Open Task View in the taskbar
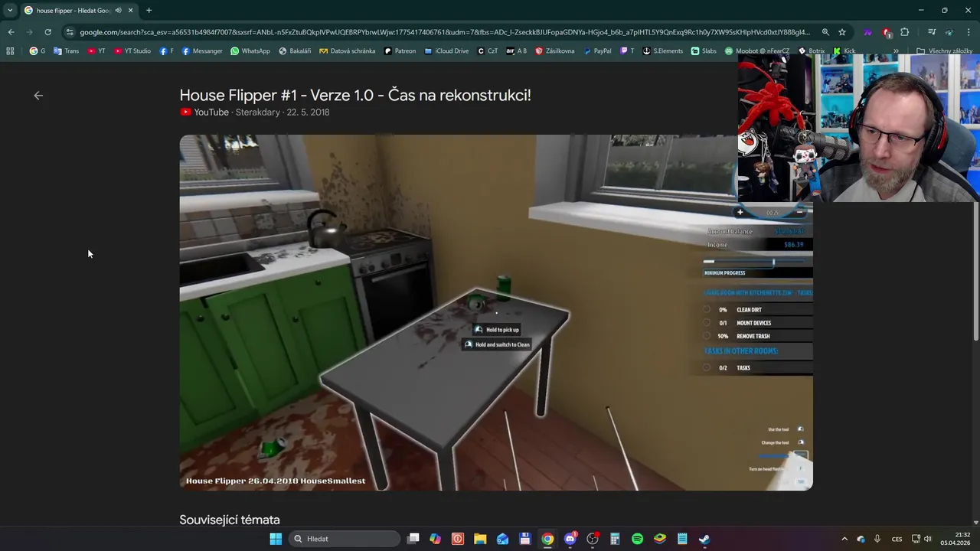 (413, 539)
